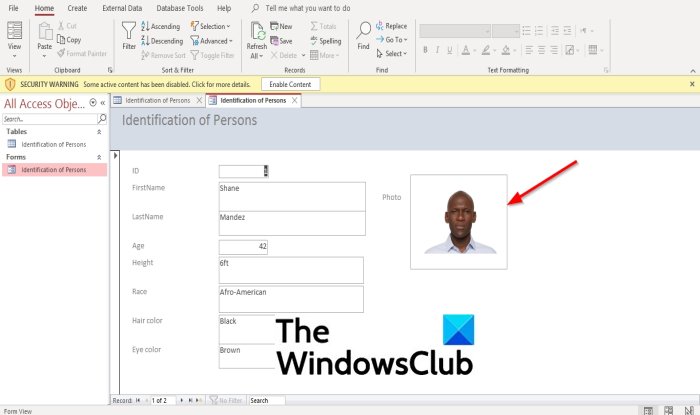Image resolution: width=700 pixels, height=415 pixels.
Task: Open the File menu
Action: pyautogui.click(x=13, y=8)
